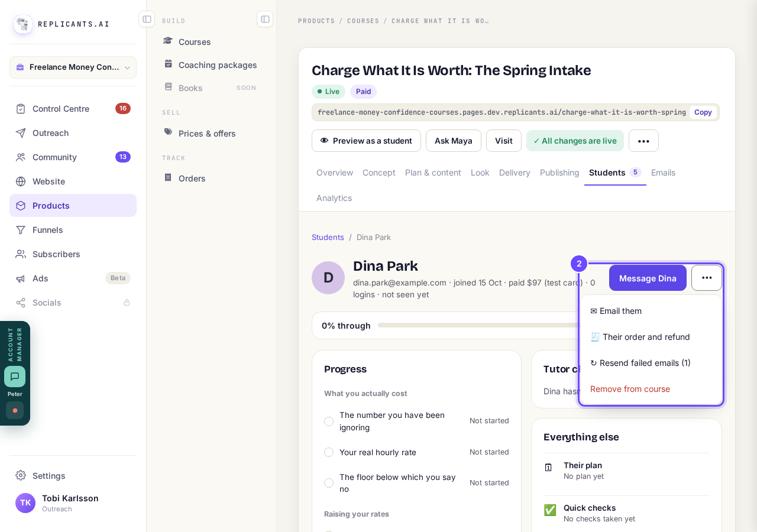Click the Website globe icon
757x532 pixels.
21,181
